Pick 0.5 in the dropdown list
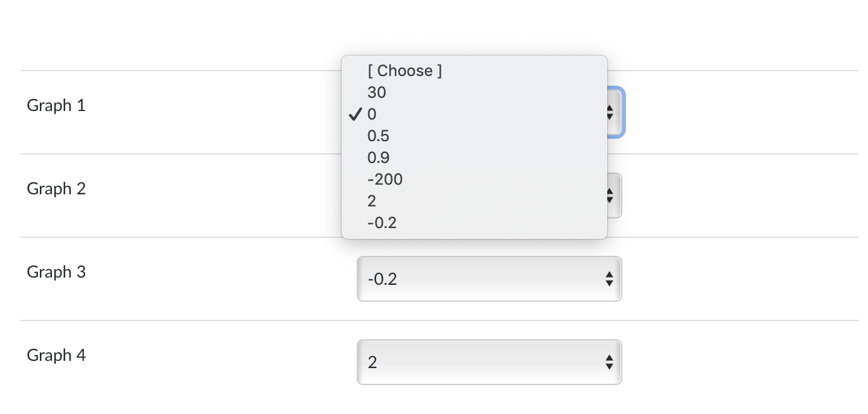 coord(378,136)
